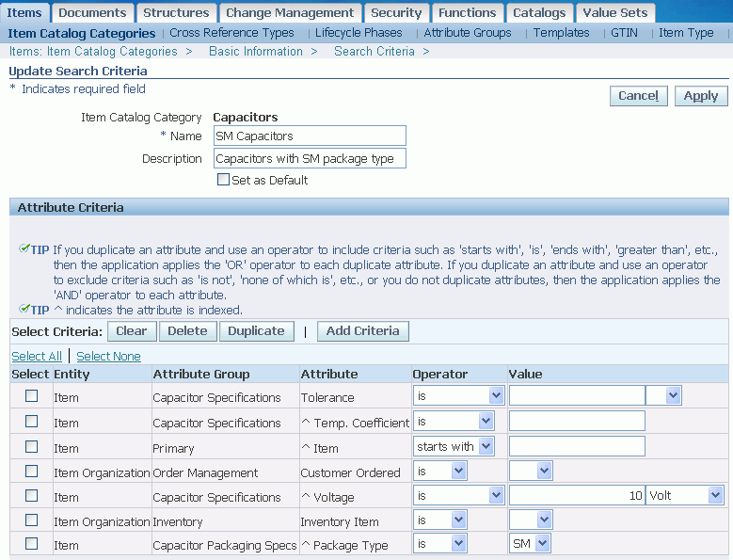Open the Package Type operator dropdown
This screenshot has height=560, width=733.
[x=439, y=544]
